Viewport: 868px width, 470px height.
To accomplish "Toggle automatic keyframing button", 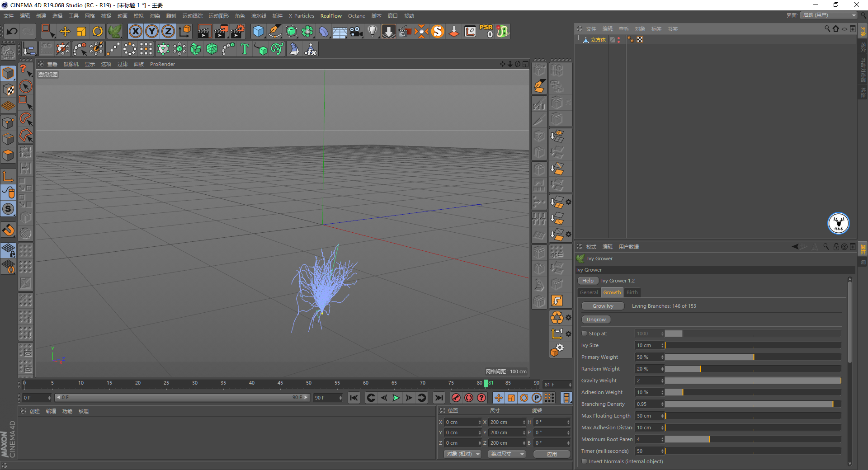I will 469,398.
